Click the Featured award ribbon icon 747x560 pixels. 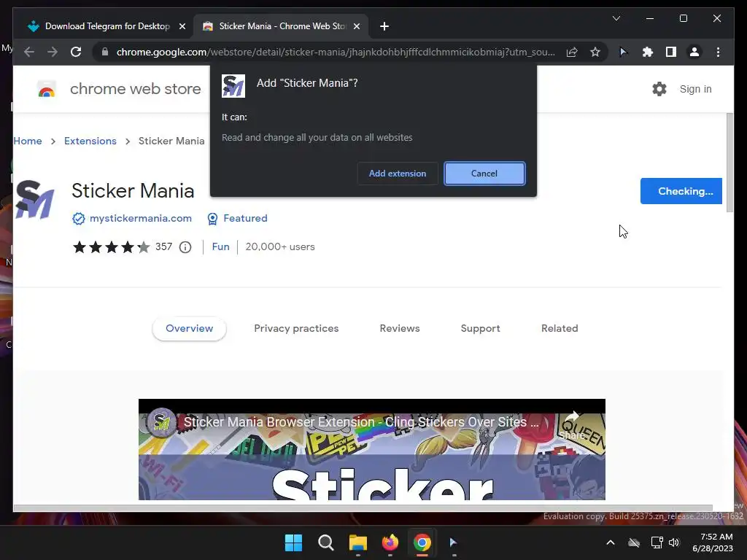212,219
